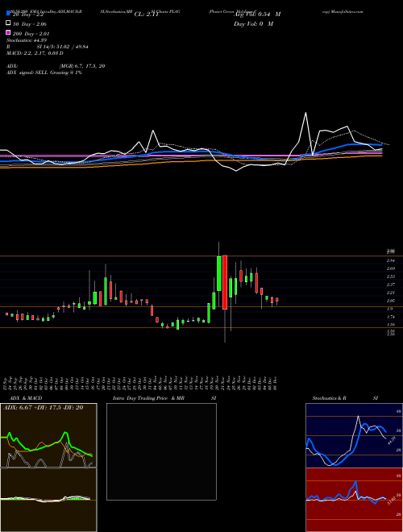Viewport: 403px width, 532px height.
Task: Select the '200 Day - 2.01' legend text
Action: pos(31,33)
